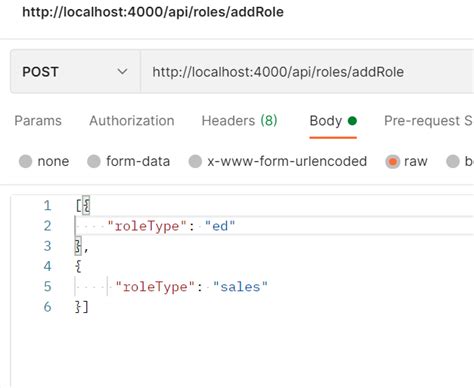The height and width of the screenshot is (388, 474).
Task: Click the request URL input field
Action: pos(307,72)
